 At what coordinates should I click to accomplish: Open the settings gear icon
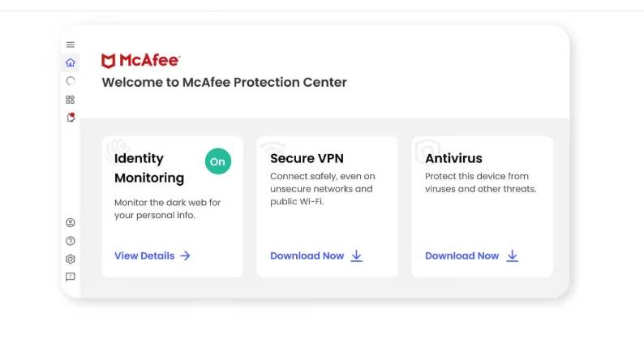(x=71, y=260)
